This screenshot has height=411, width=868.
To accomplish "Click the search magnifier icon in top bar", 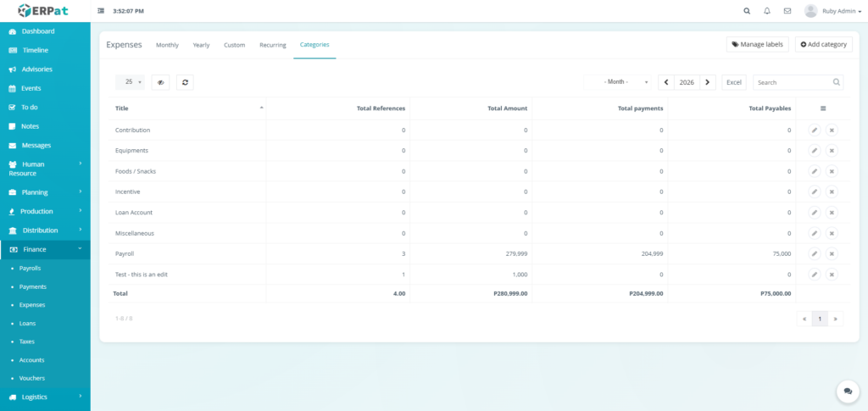I will pos(747,11).
